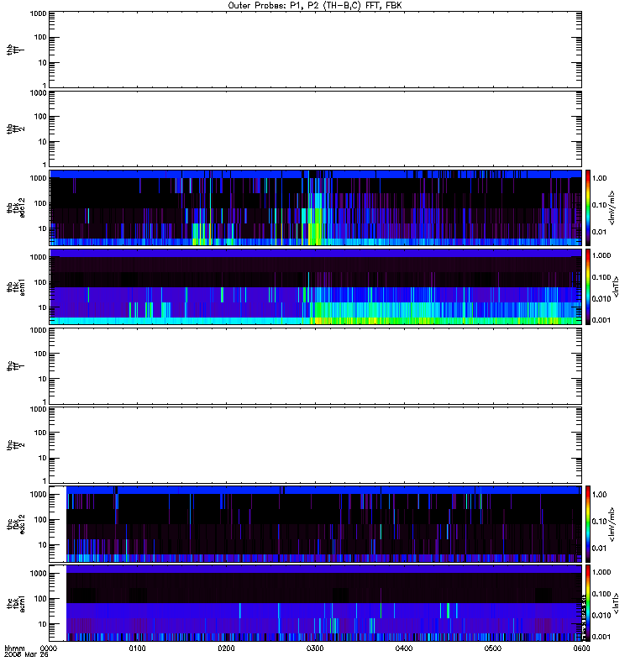Click the second empty thc panel above thc edc12
Screen dimensions: 630x672
pyautogui.click(x=316, y=445)
